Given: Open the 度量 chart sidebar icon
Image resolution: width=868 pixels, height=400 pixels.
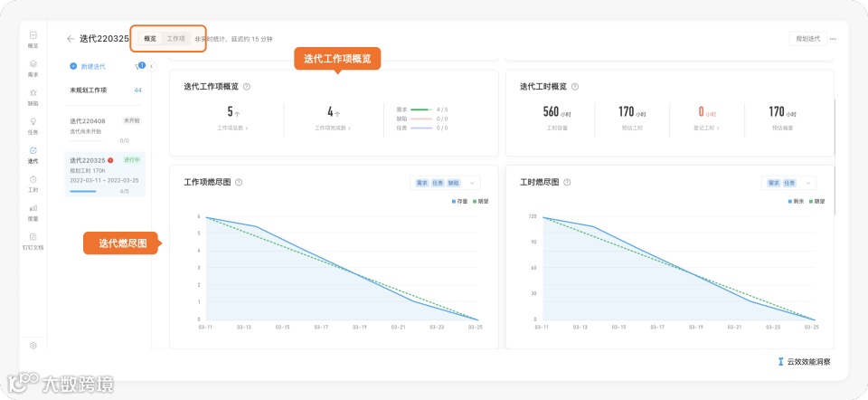Looking at the screenshot, I should click(x=33, y=208).
